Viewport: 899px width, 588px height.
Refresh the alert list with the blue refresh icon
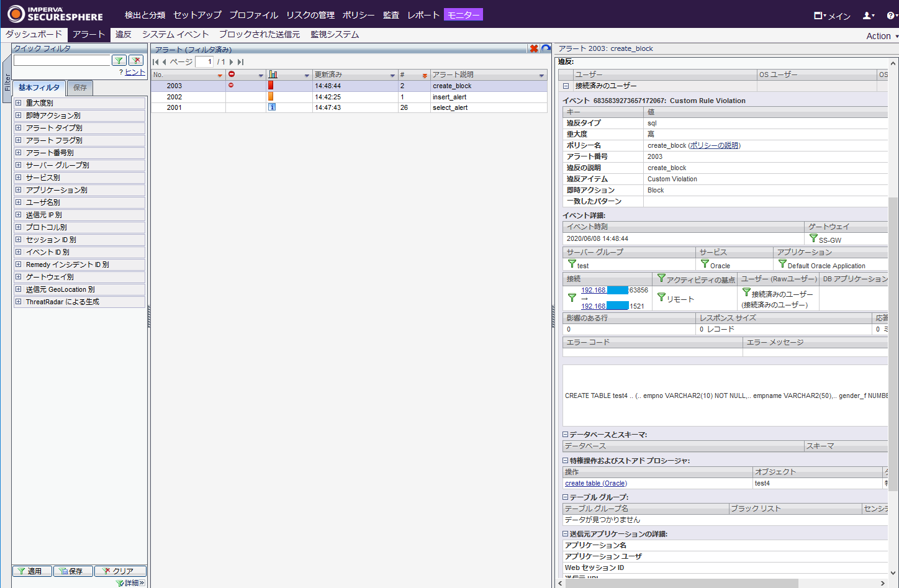[546, 48]
